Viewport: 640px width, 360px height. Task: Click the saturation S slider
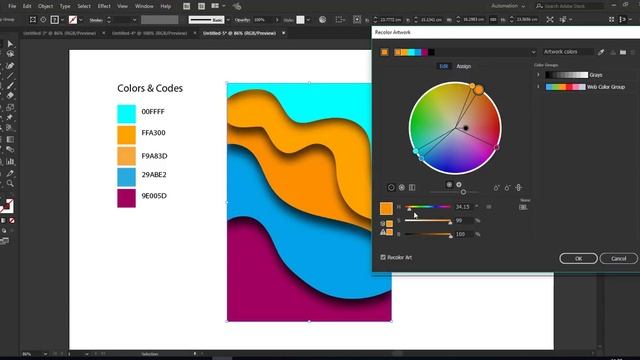[428, 220]
